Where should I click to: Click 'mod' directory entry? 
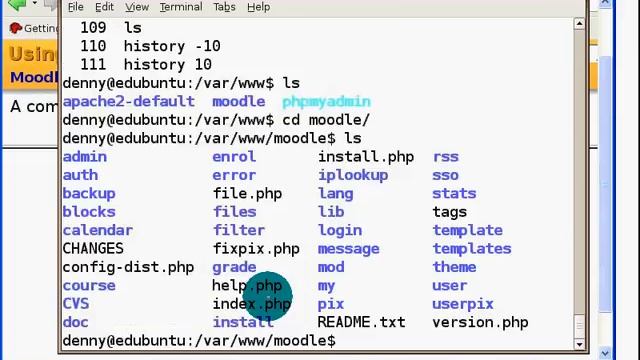tap(331, 267)
